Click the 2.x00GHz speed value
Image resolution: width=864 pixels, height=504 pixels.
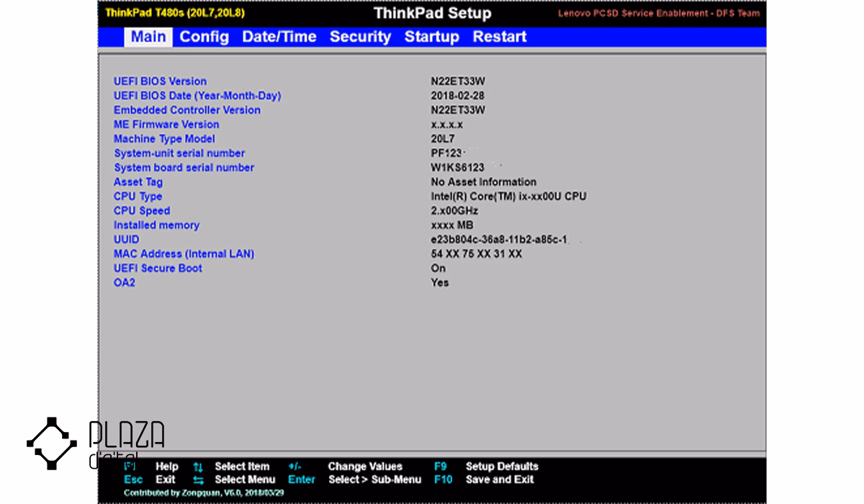(454, 211)
